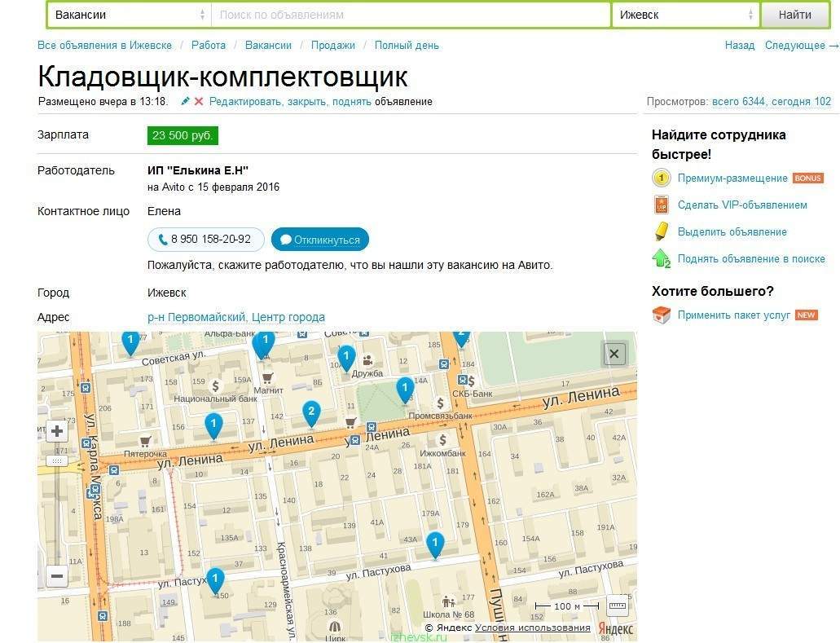
Task: Open the Редактировать, закрыть, поднять link
Action: [290, 102]
